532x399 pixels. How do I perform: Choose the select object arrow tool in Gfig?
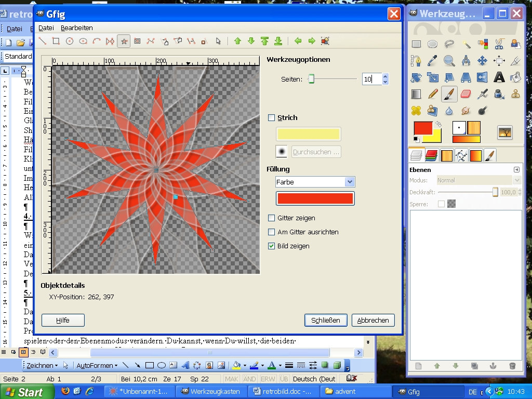tap(218, 42)
